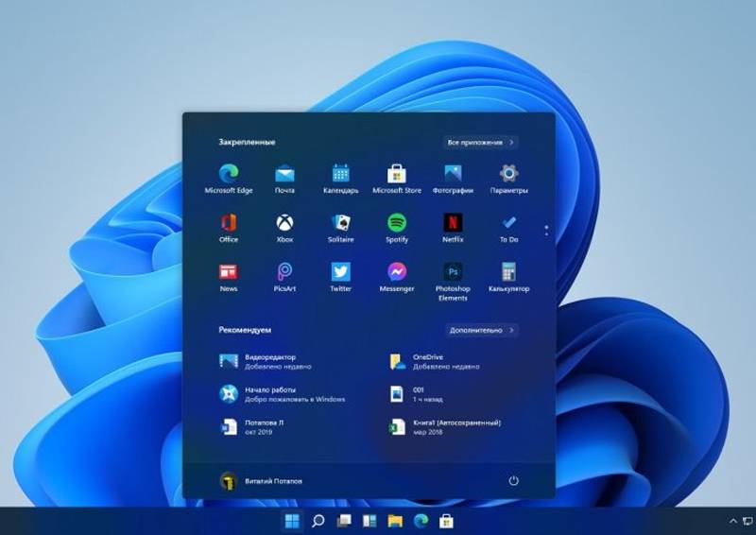Launch Netflix
The height and width of the screenshot is (535, 756).
453,228
